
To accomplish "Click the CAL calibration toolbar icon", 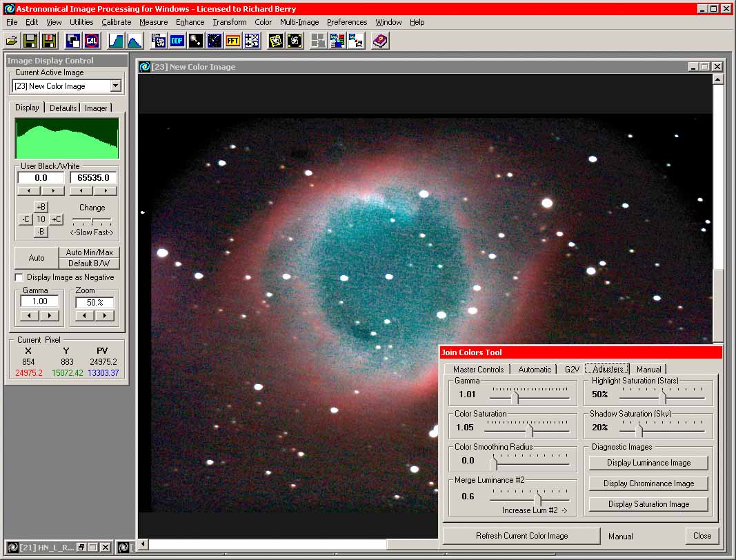I will 91,41.
